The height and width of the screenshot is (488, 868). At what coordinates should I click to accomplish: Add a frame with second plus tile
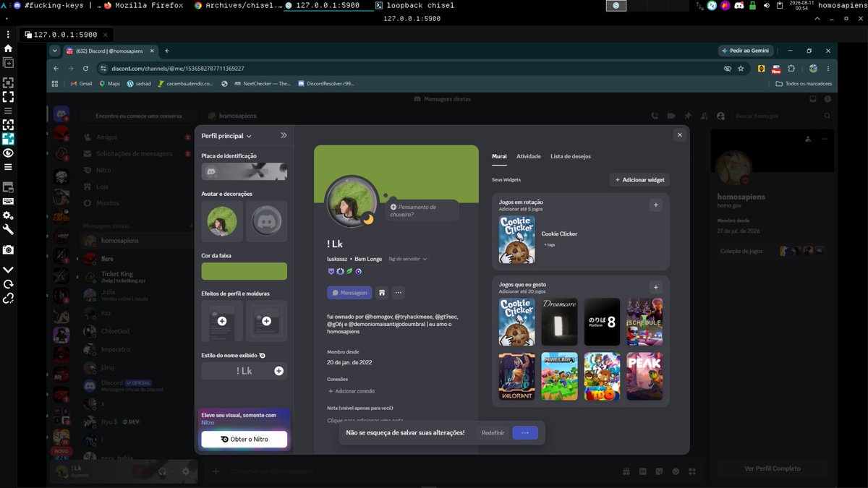[x=266, y=321]
